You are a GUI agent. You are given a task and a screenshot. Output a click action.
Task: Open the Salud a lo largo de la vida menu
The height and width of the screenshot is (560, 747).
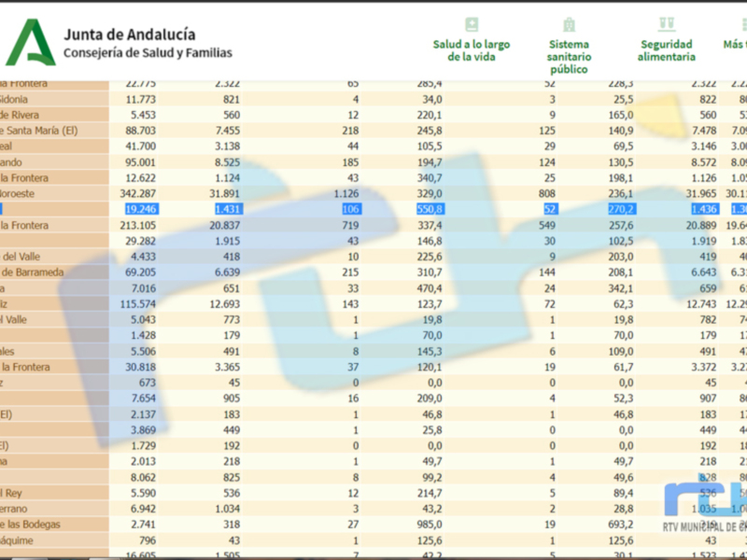tap(471, 50)
